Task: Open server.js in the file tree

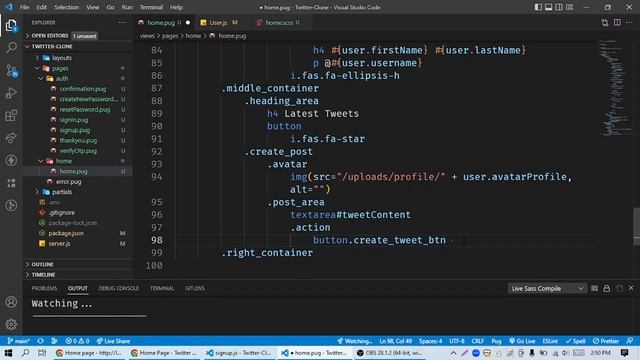Action: pyautogui.click(x=60, y=244)
